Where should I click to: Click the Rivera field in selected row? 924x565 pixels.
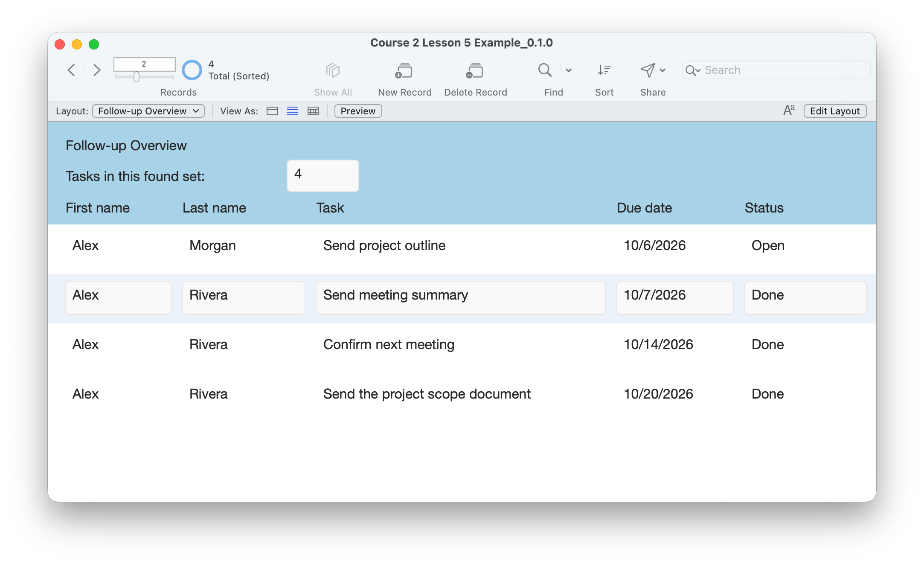coord(244,297)
